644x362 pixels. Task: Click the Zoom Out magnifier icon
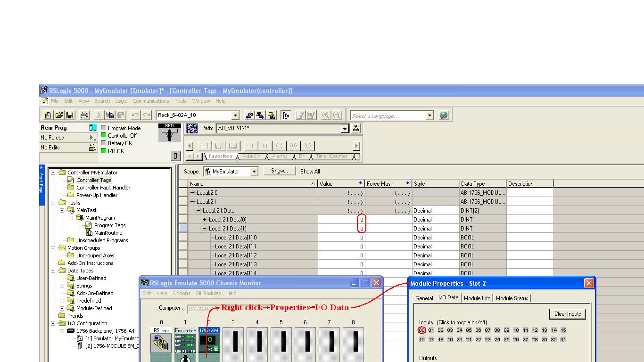pos(337,115)
